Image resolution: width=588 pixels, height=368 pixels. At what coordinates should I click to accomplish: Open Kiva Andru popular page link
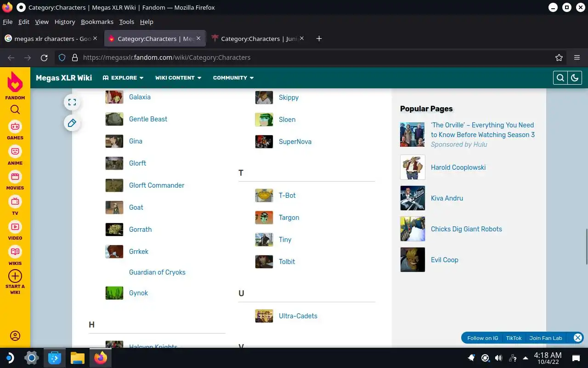pos(447,198)
